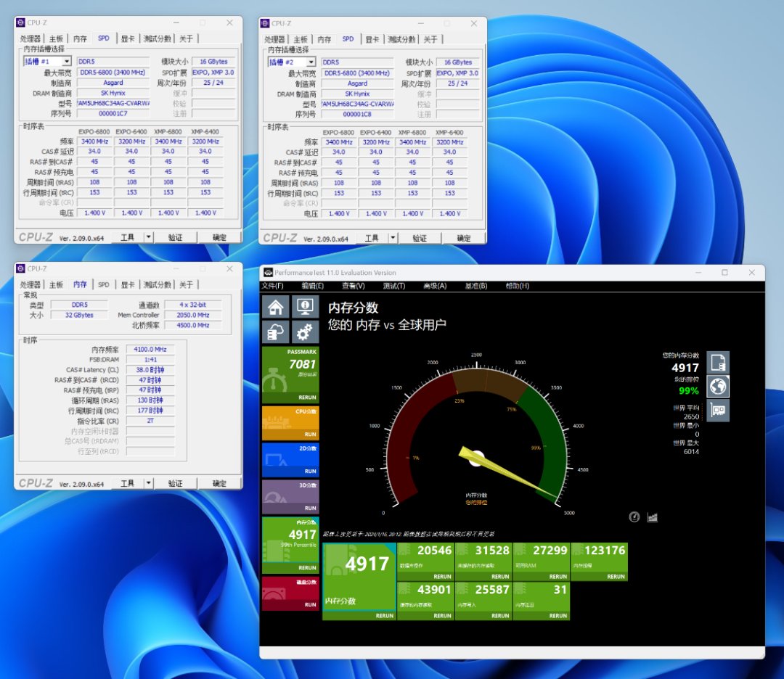Open the settings gears icon in PerformanceTest
Screen dimensions: 784x679
tap(305, 332)
